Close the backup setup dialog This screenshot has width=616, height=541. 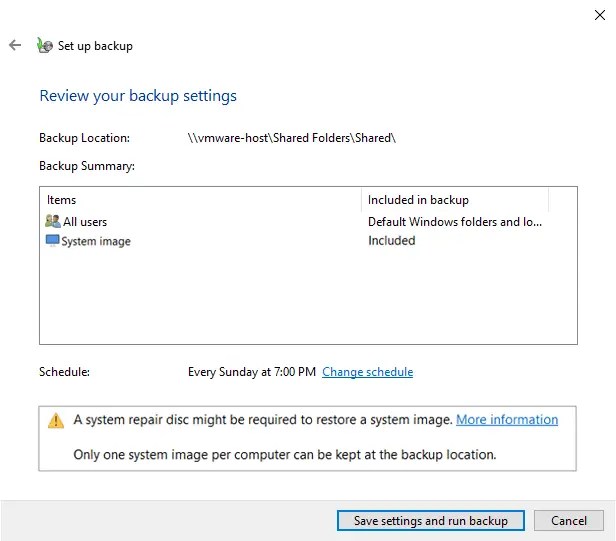click(600, 15)
